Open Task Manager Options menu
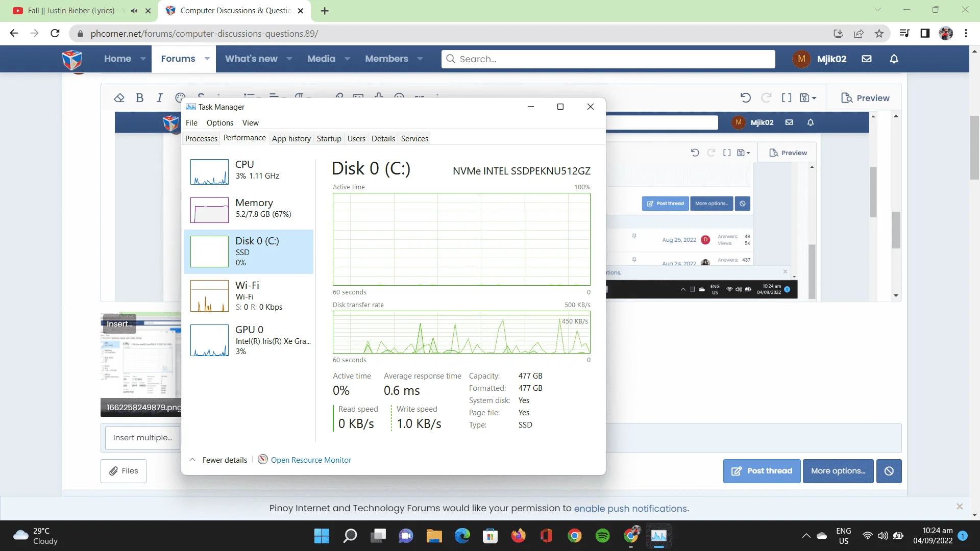980x551 pixels. click(x=220, y=123)
